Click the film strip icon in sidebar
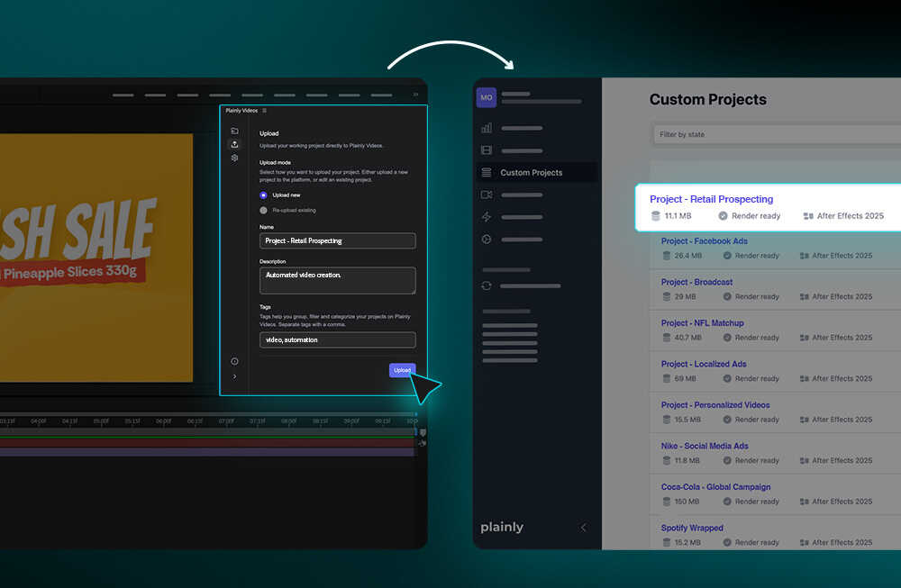 point(487,150)
